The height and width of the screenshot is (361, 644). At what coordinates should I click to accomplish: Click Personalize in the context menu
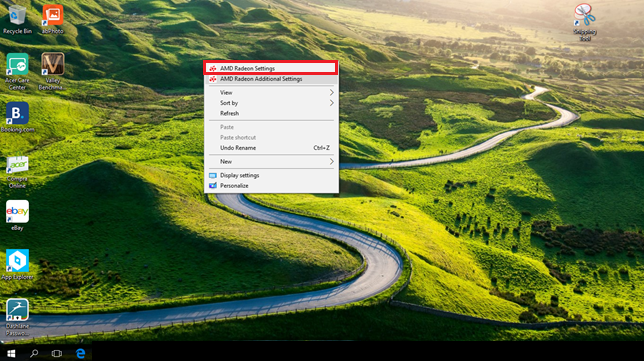click(271, 186)
